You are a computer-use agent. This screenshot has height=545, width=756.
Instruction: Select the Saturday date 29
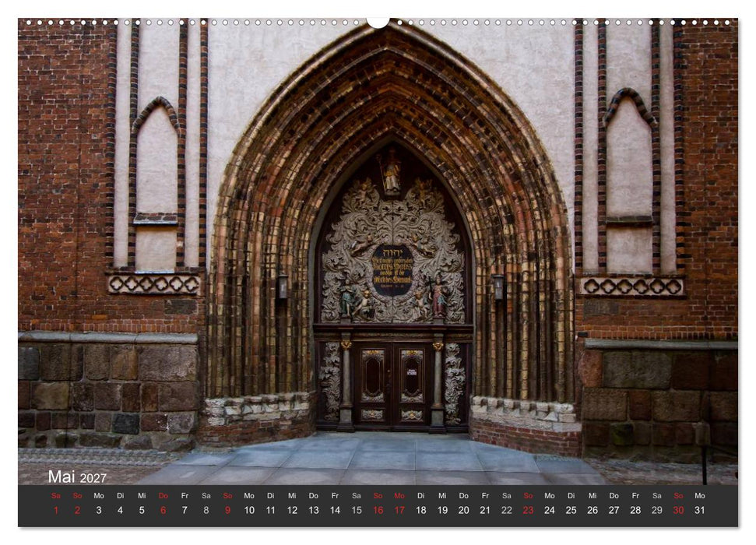pyautogui.click(x=656, y=510)
